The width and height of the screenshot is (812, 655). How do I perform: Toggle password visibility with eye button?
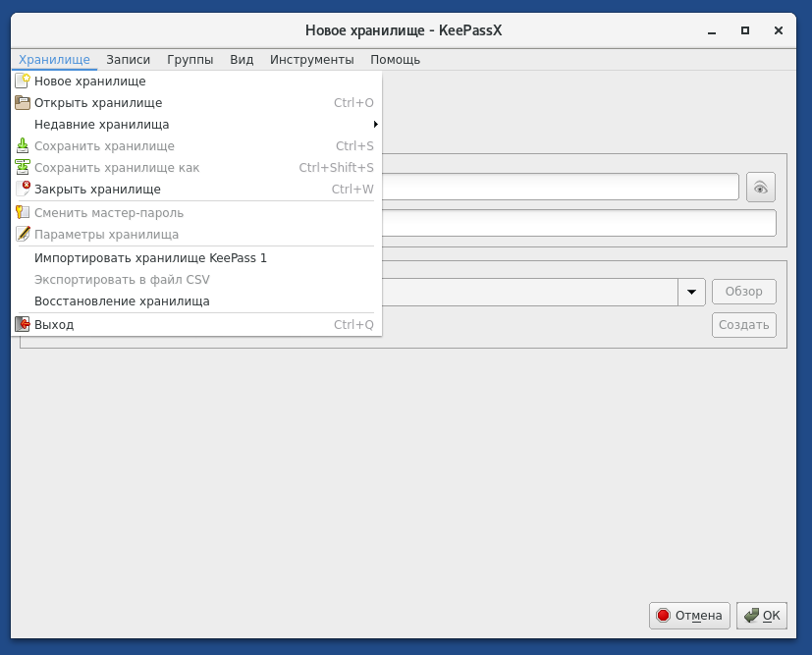coord(760,187)
